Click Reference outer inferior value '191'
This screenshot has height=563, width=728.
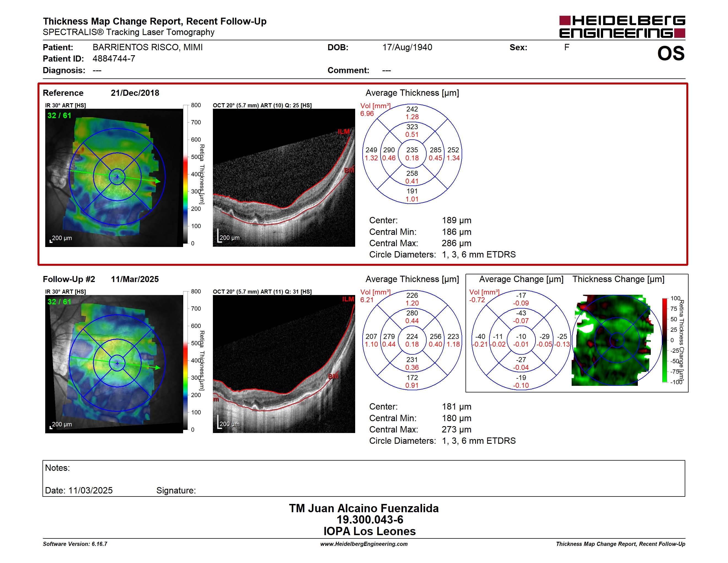(x=412, y=191)
